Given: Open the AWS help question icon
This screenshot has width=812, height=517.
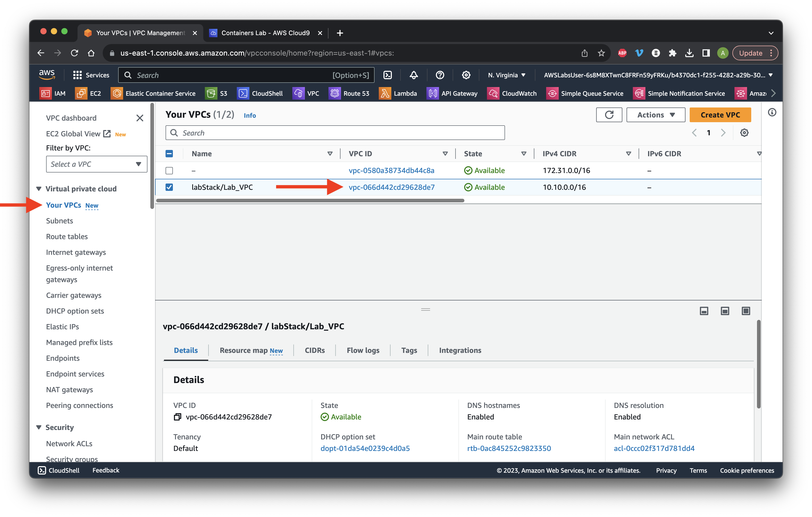Looking at the screenshot, I should pos(440,75).
